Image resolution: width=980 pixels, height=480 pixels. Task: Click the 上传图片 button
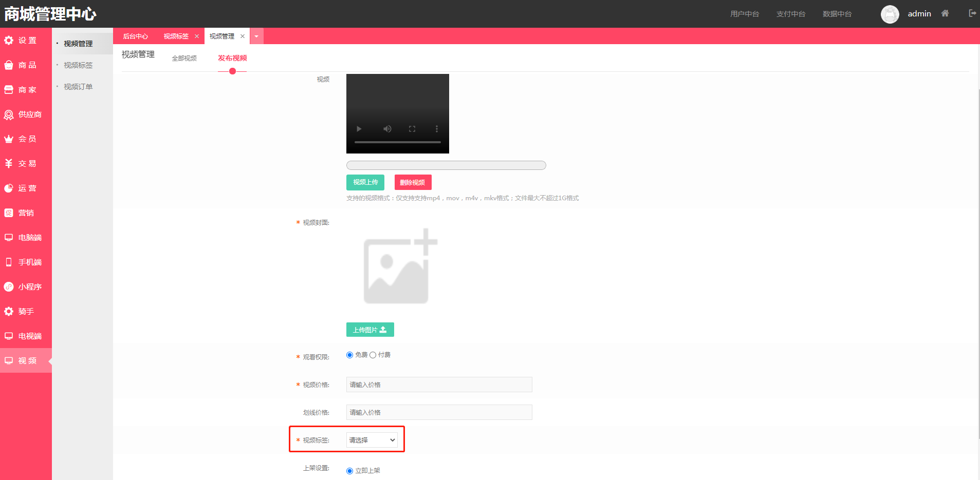(x=370, y=330)
